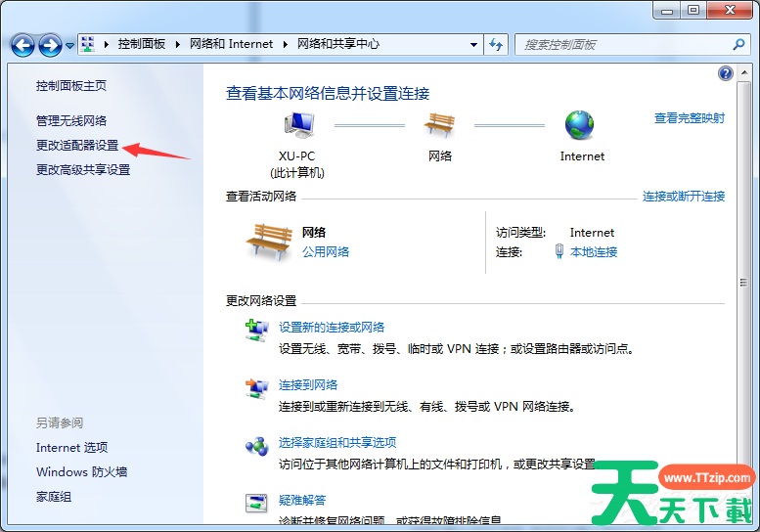Select 网络和共享中心 breadcrumb item
Image resolution: width=760 pixels, height=532 pixels.
[338, 44]
